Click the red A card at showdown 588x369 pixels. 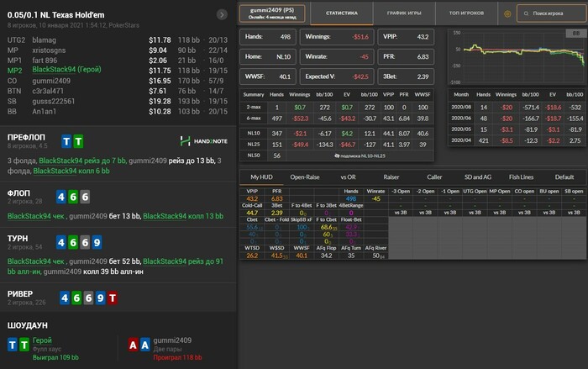[133, 345]
